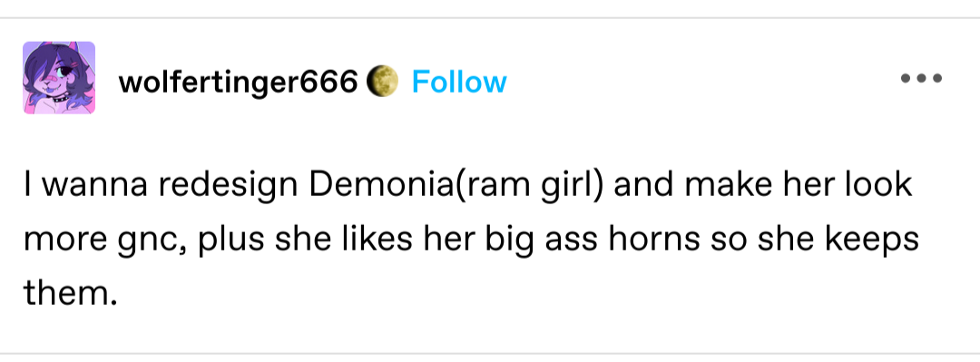
Task: Click the last word "them." of post
Action: [71, 291]
